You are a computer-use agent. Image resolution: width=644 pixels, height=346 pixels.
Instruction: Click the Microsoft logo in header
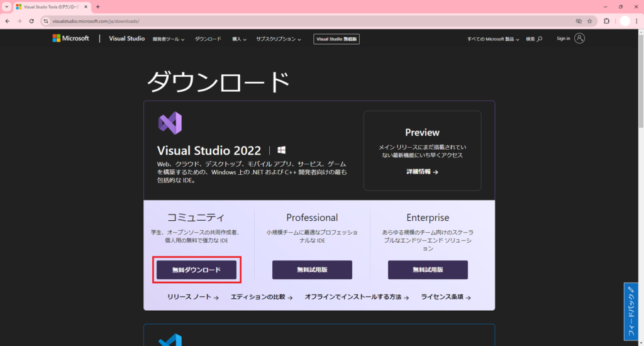[70, 38]
